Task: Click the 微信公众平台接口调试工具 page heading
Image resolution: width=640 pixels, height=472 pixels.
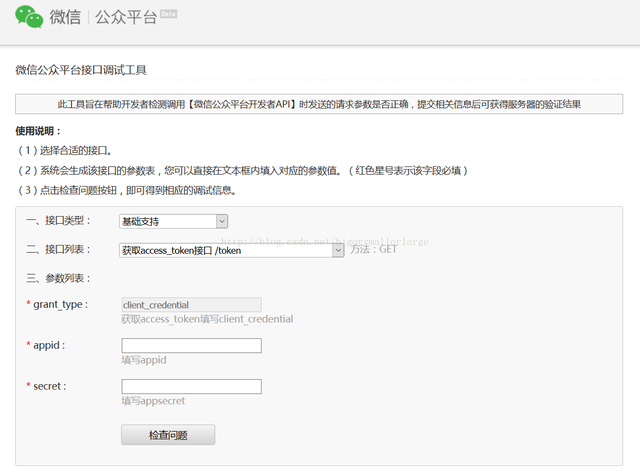Action: point(81,70)
